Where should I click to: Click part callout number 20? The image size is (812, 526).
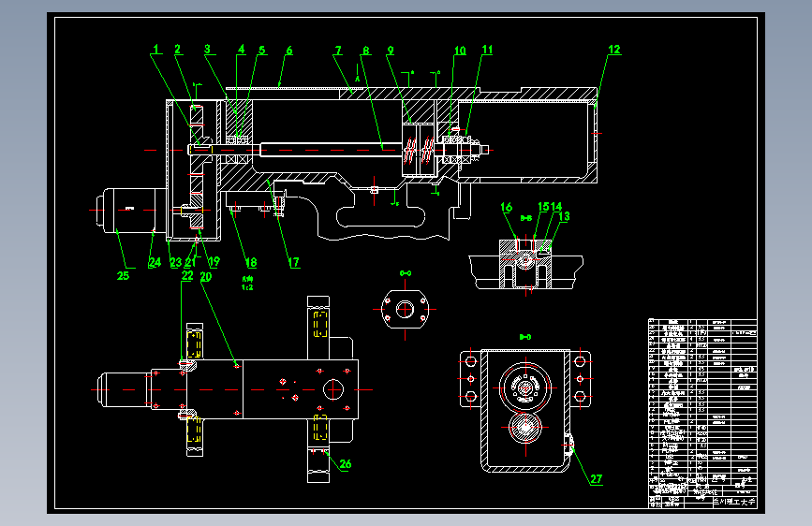pos(206,277)
